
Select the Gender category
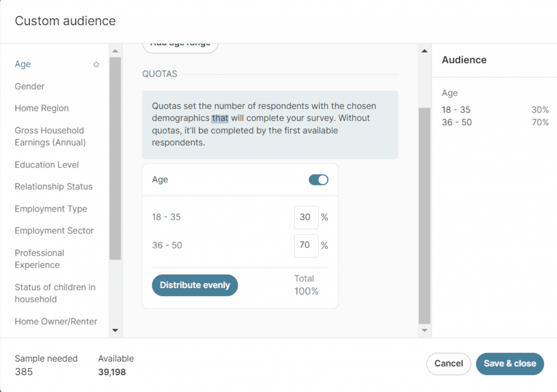coord(29,86)
